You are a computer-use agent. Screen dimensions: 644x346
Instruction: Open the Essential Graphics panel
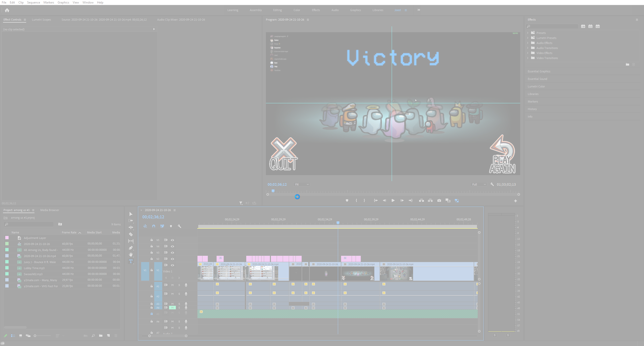[x=539, y=71]
